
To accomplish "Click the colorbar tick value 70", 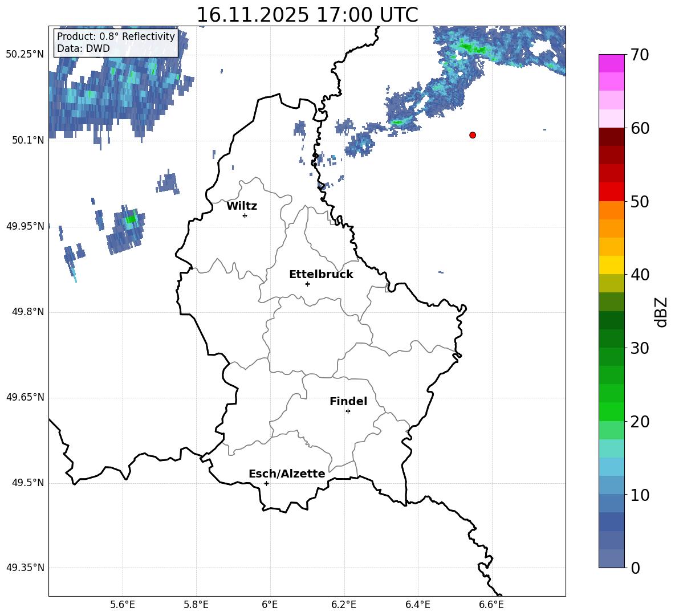I will (x=640, y=55).
